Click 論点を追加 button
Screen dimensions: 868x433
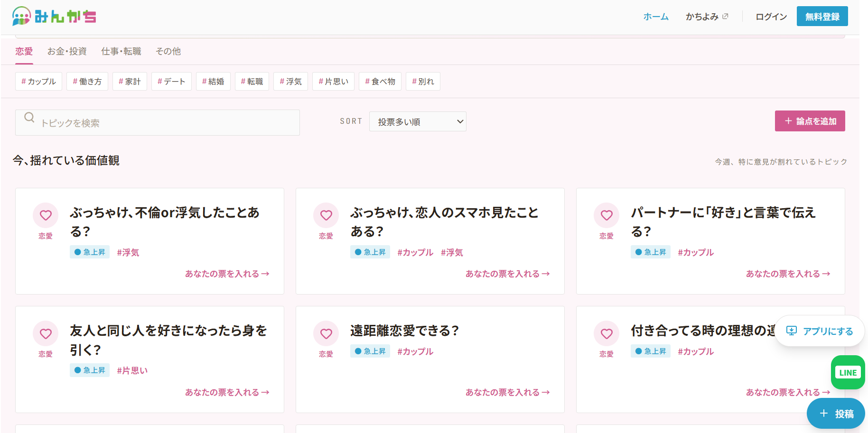click(810, 121)
